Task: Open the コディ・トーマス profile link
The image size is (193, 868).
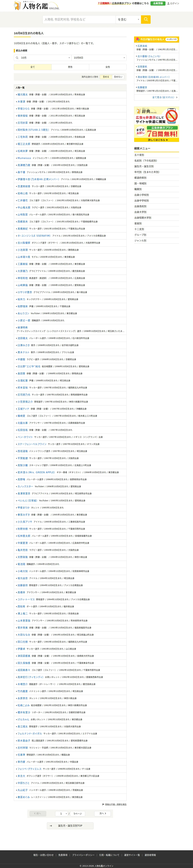Action: click(26, 599)
